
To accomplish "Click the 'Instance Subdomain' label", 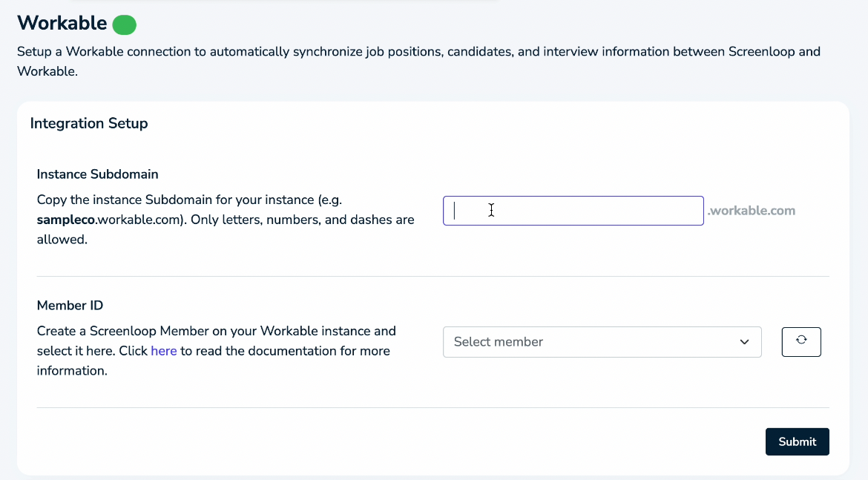I will [97, 174].
